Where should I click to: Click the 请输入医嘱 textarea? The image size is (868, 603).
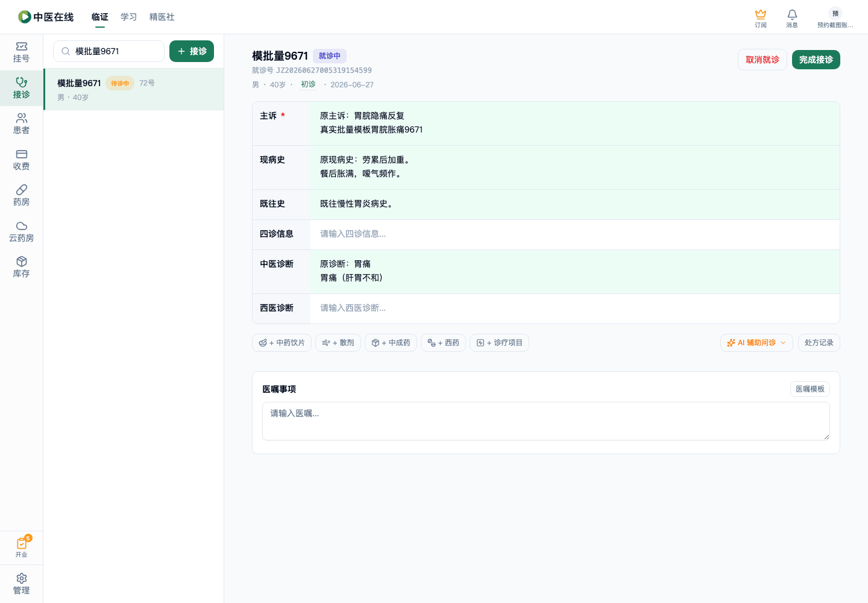[546, 421]
